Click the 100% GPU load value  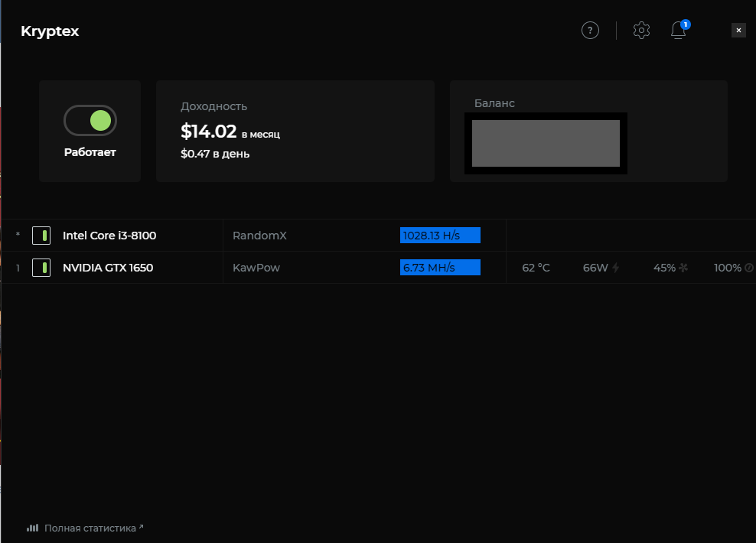tap(728, 268)
